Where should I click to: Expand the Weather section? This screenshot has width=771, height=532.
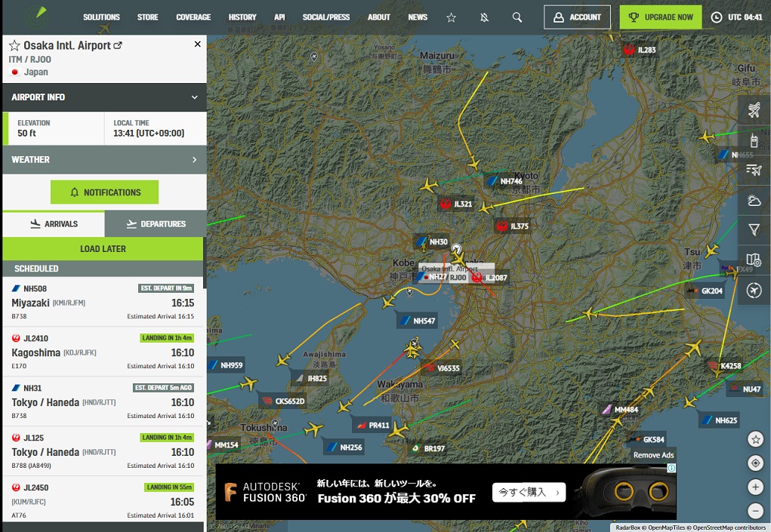[x=194, y=160]
